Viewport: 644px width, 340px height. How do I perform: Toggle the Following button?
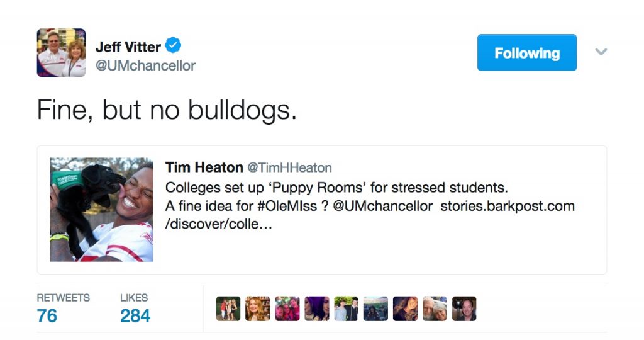pos(527,53)
